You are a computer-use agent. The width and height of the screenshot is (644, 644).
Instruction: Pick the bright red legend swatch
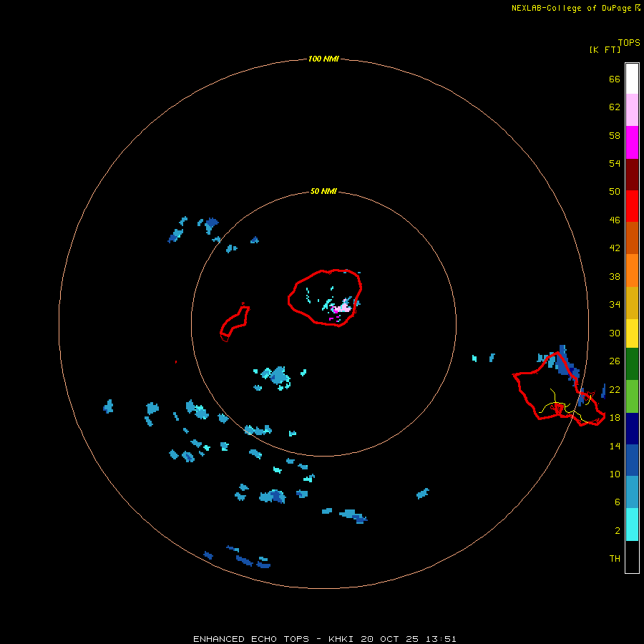(632, 206)
